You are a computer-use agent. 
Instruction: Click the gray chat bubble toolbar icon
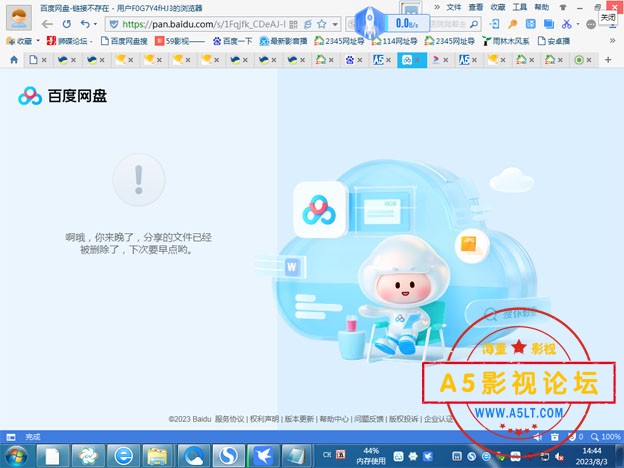point(591,24)
